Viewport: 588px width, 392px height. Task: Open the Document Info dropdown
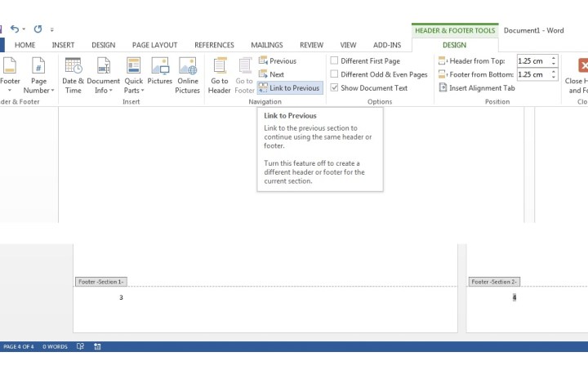tap(103, 75)
